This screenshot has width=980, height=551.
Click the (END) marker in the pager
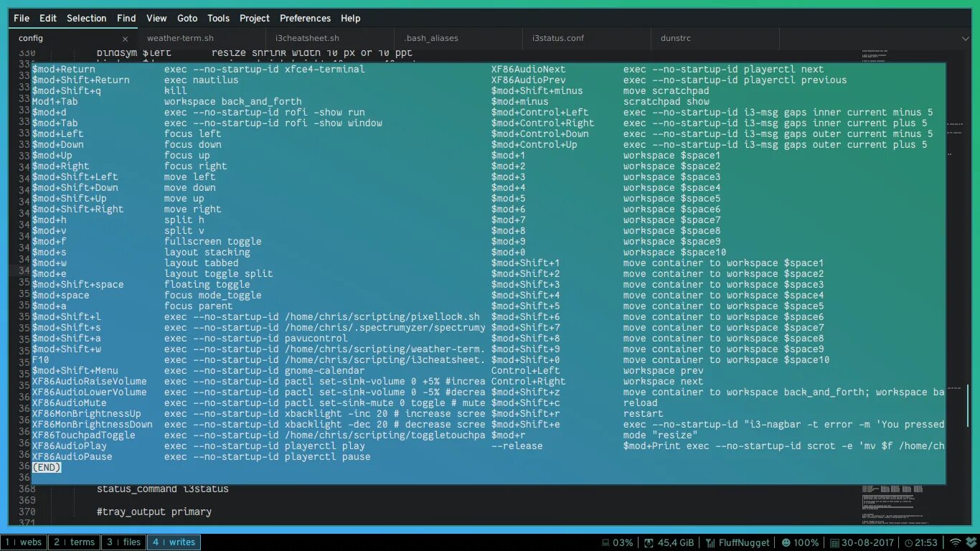(47, 467)
